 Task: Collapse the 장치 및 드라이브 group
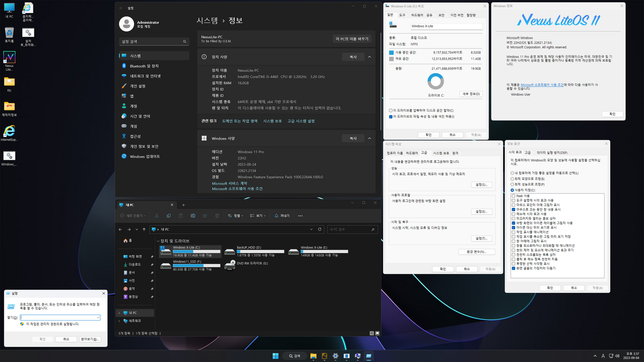click(x=158, y=241)
